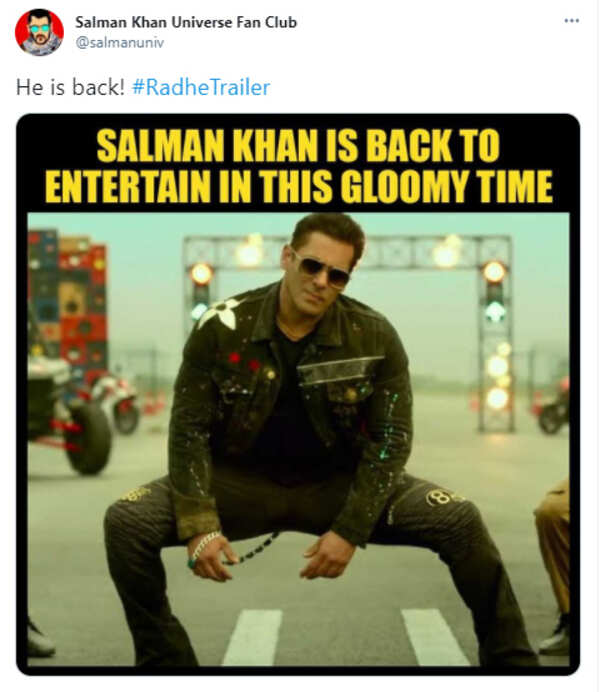The image size is (600, 692).
Task: Click the "He is back!" tweet text
Action: click(70, 87)
